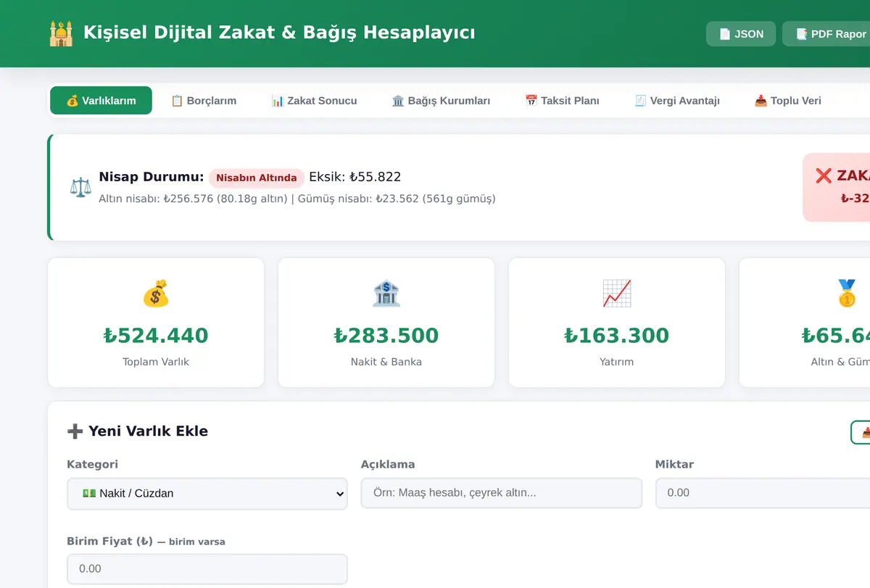The height and width of the screenshot is (588, 870).
Task: Select the ₺524.440 total asset value
Action: coord(156,336)
